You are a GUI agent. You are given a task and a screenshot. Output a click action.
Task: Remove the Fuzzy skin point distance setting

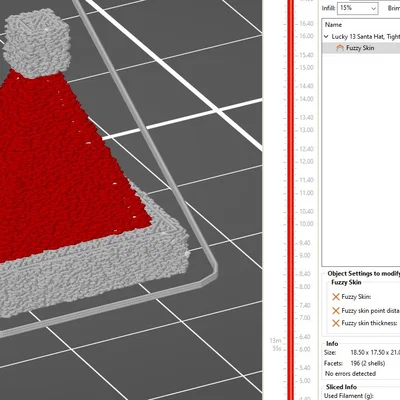[x=336, y=311]
